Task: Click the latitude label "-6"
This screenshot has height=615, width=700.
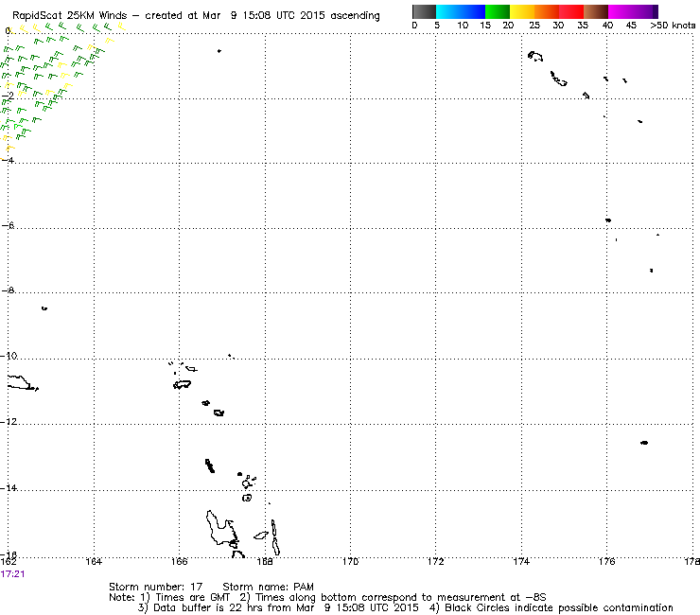Action: [8, 225]
